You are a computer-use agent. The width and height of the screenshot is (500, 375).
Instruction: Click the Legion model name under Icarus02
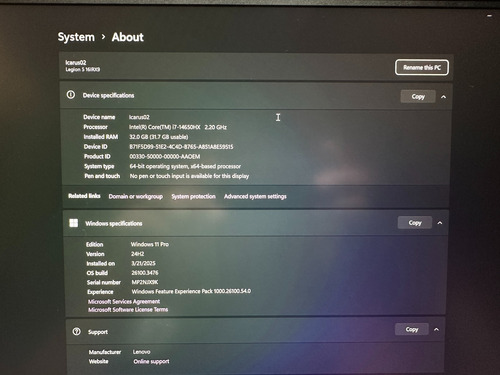83,69
